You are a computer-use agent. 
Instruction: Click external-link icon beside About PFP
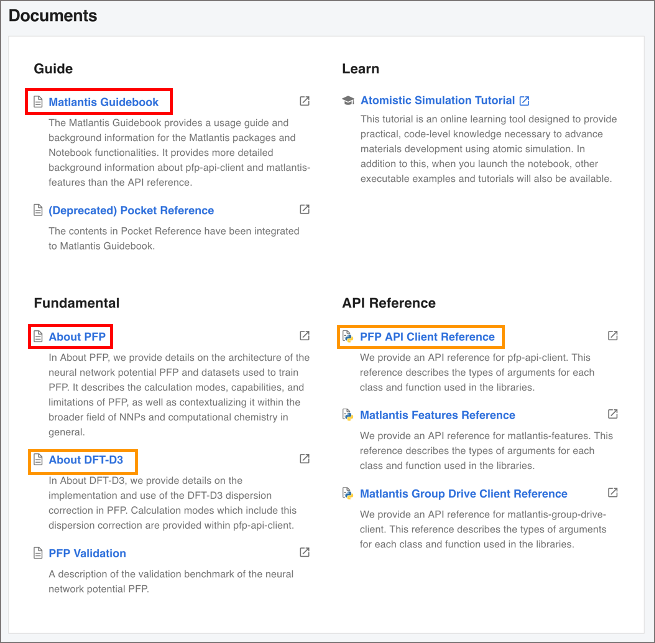(305, 336)
